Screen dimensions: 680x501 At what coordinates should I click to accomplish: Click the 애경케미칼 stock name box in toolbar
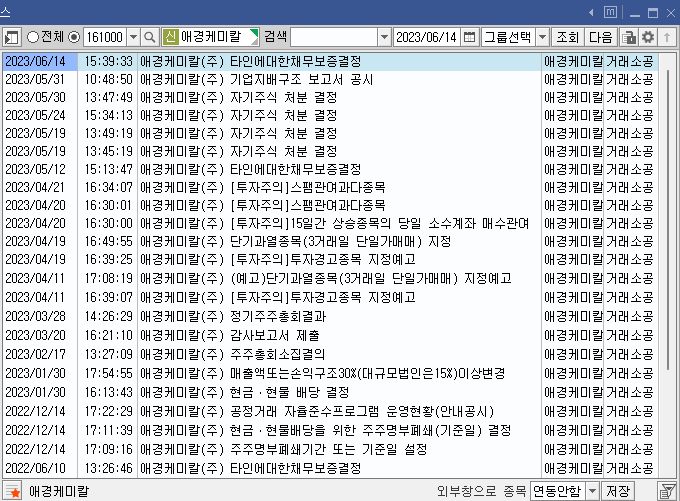210,37
